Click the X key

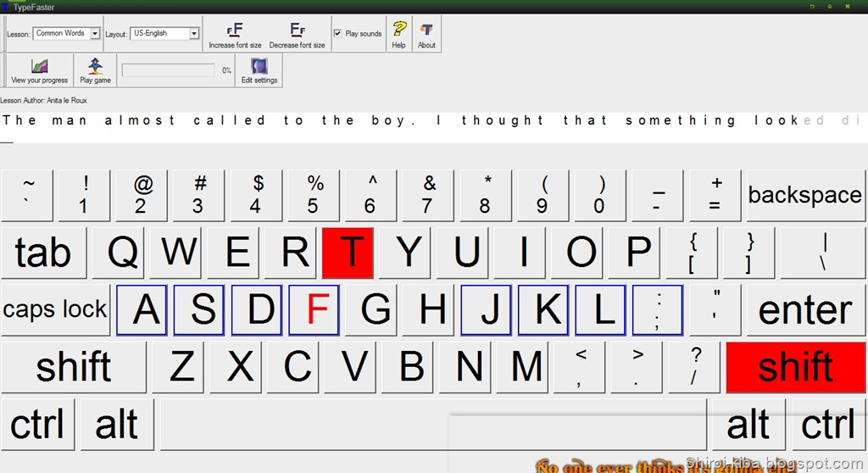pos(236,367)
